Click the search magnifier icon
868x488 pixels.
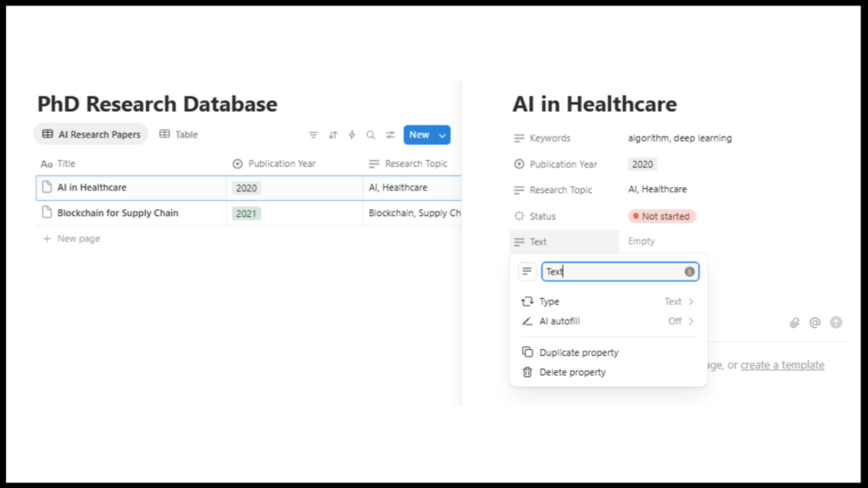tap(370, 135)
